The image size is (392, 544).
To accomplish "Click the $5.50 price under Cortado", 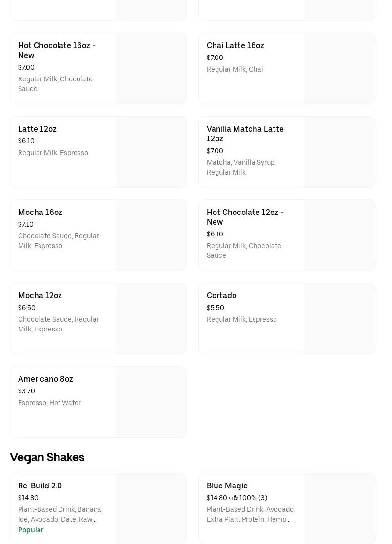I will (x=216, y=308).
